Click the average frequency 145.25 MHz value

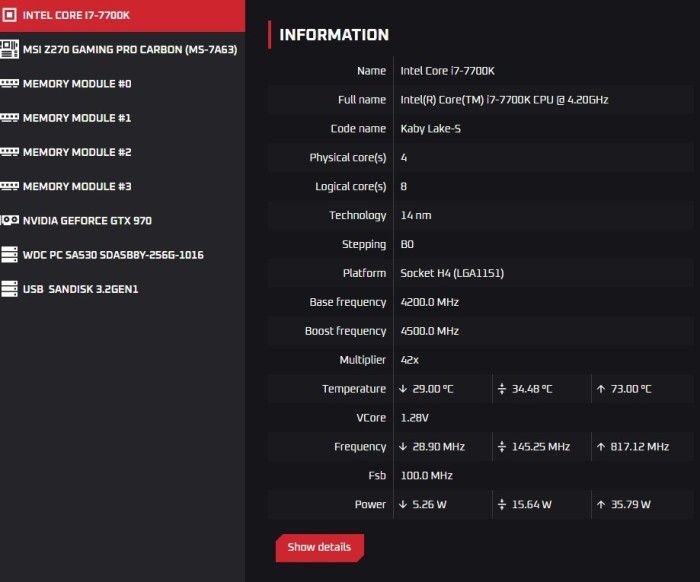[x=539, y=447]
